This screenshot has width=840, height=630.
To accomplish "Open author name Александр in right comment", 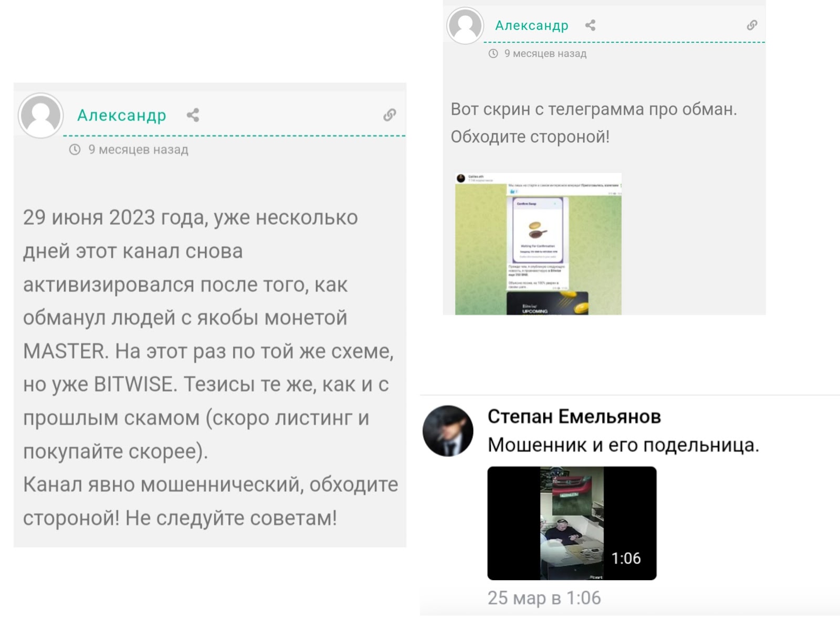I will [x=531, y=25].
